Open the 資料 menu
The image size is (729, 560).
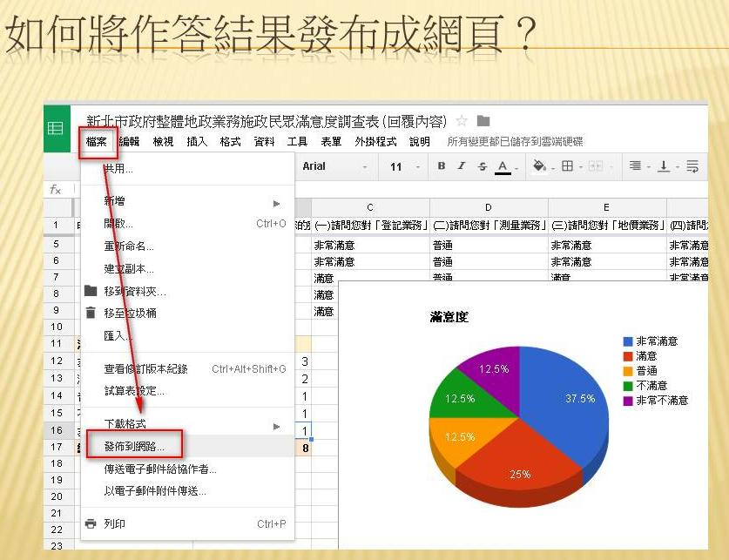point(264,142)
